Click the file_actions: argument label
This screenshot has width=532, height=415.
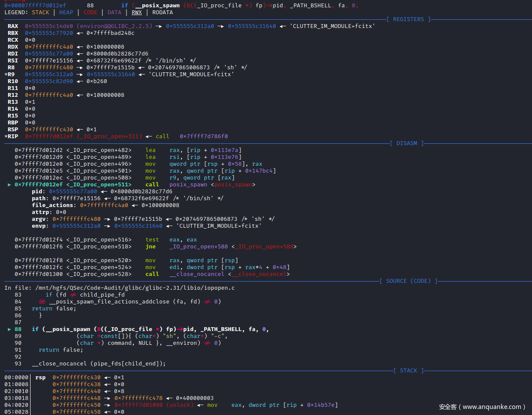(x=54, y=205)
